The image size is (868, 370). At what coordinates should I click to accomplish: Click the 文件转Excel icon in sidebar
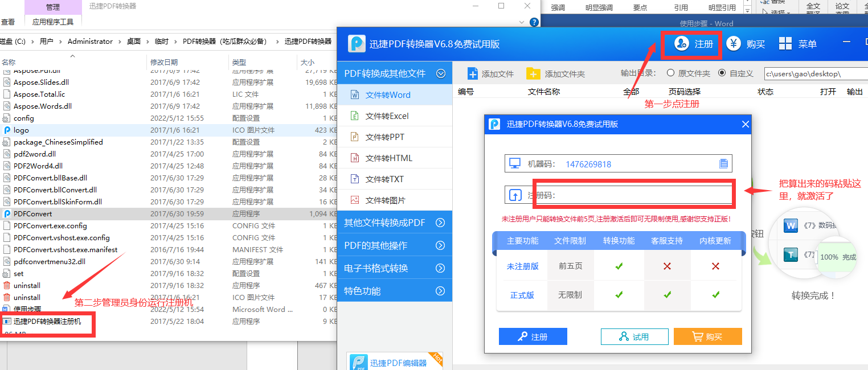tap(354, 116)
